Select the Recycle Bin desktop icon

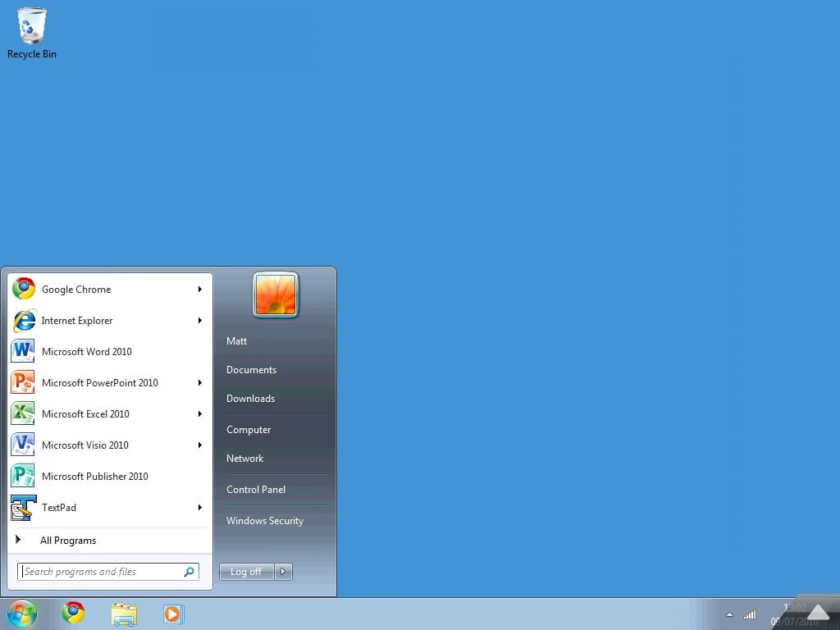[32, 33]
